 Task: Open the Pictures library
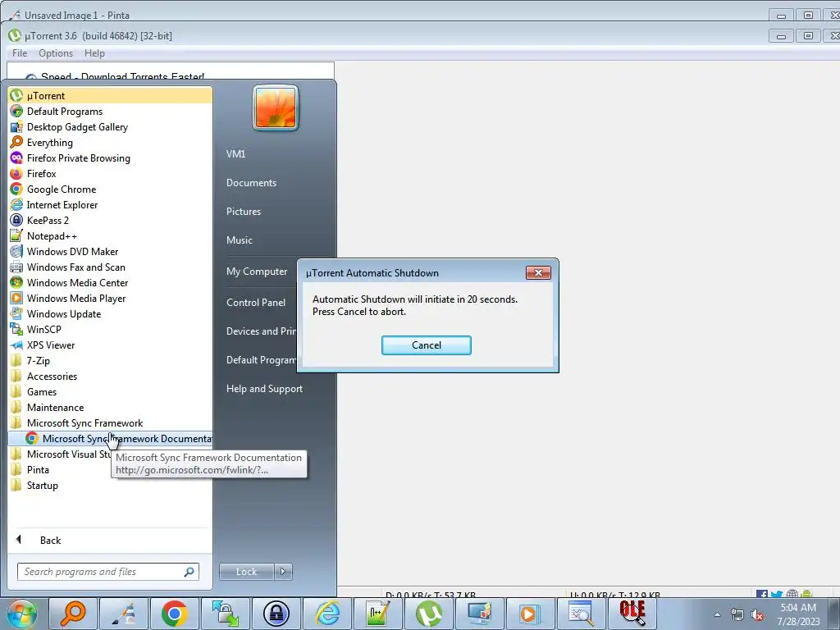pos(243,212)
